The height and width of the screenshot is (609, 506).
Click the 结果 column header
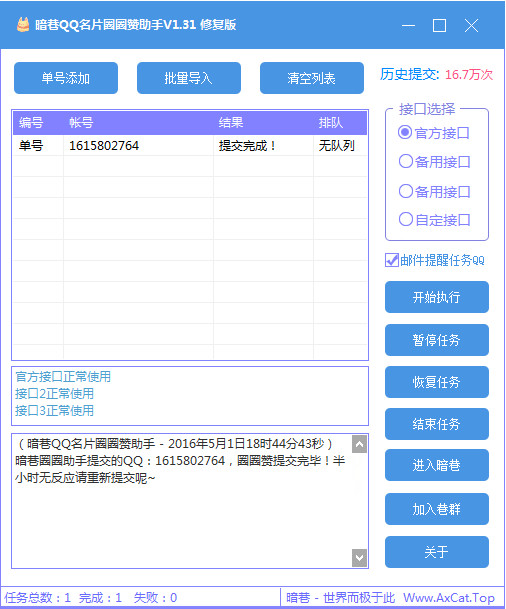pyautogui.click(x=263, y=123)
